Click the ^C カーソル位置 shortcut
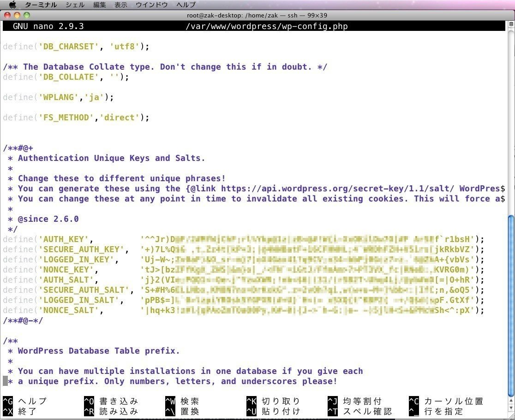This screenshot has width=515, height=420. 446,401
